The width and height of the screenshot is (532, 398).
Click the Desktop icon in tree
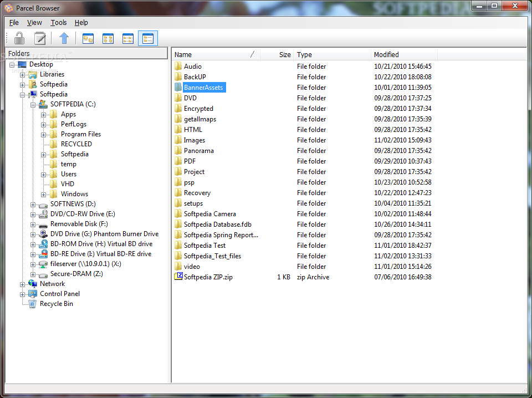pyautogui.click(x=22, y=64)
